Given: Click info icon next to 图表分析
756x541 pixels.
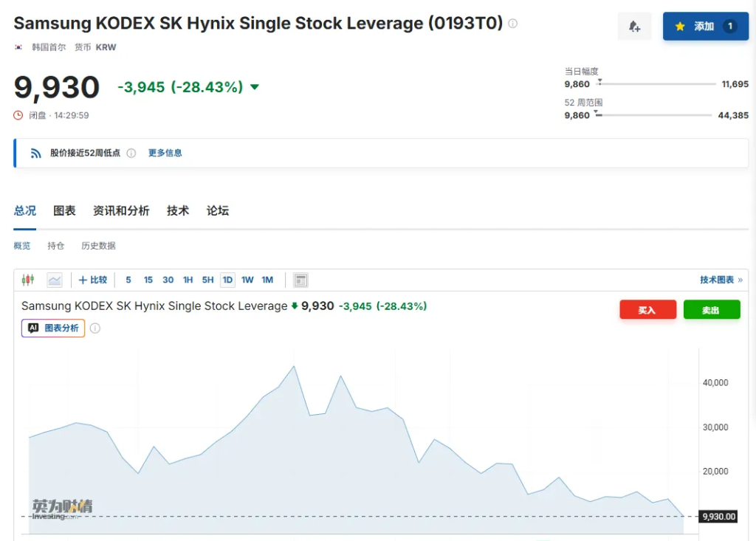Looking at the screenshot, I should coord(95,328).
